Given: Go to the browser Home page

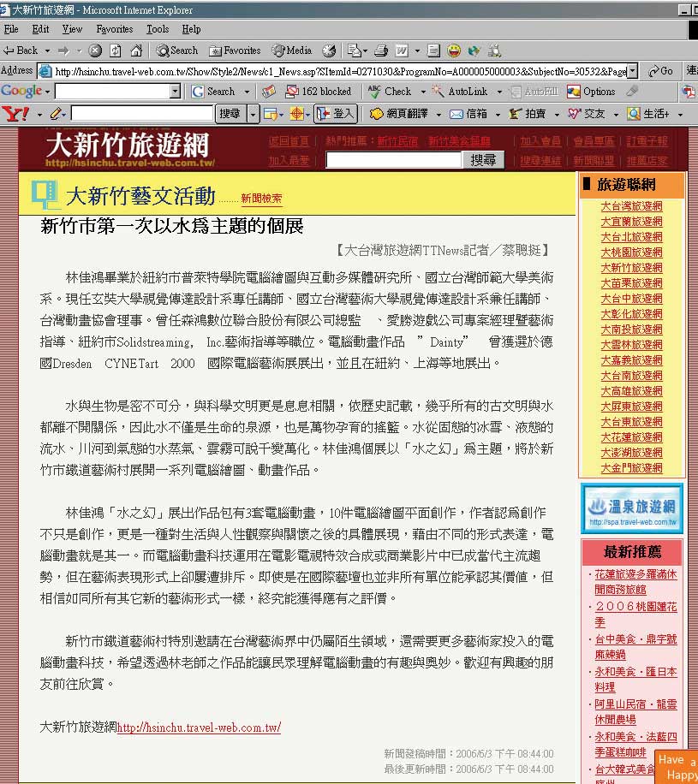Looking at the screenshot, I should coord(136,50).
